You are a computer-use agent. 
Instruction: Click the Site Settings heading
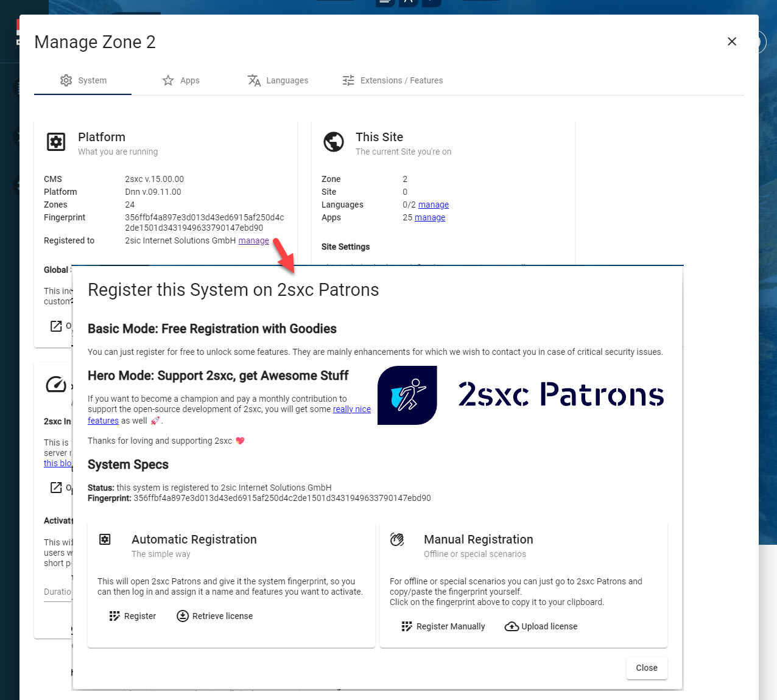pos(345,247)
